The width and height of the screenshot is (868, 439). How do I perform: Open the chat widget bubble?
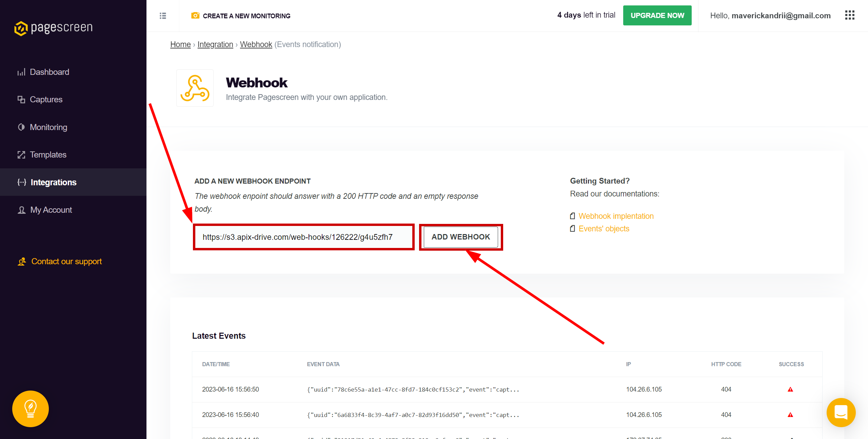[x=841, y=413]
